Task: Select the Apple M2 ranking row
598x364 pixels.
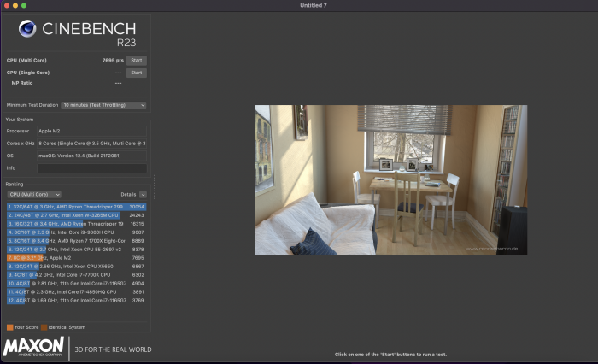Action: (x=76, y=258)
